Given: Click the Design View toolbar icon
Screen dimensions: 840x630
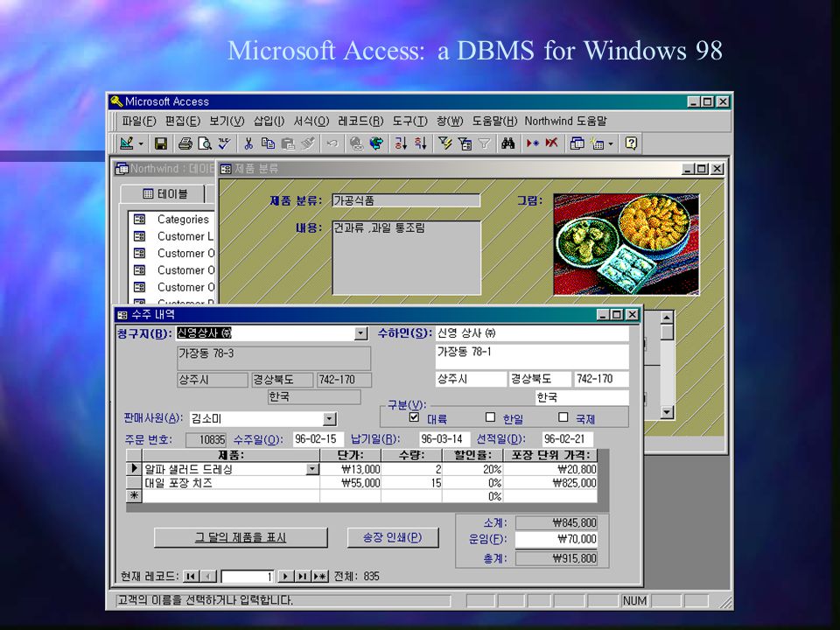Looking at the screenshot, I should click(127, 143).
